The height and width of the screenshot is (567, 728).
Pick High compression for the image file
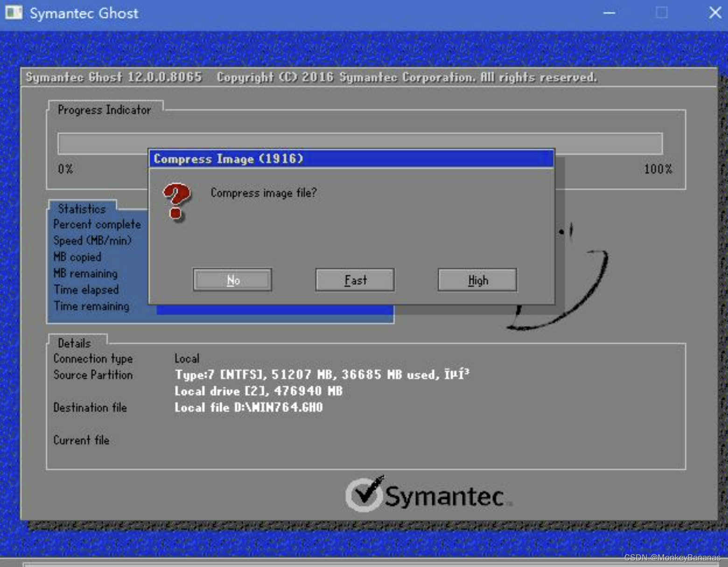477,280
